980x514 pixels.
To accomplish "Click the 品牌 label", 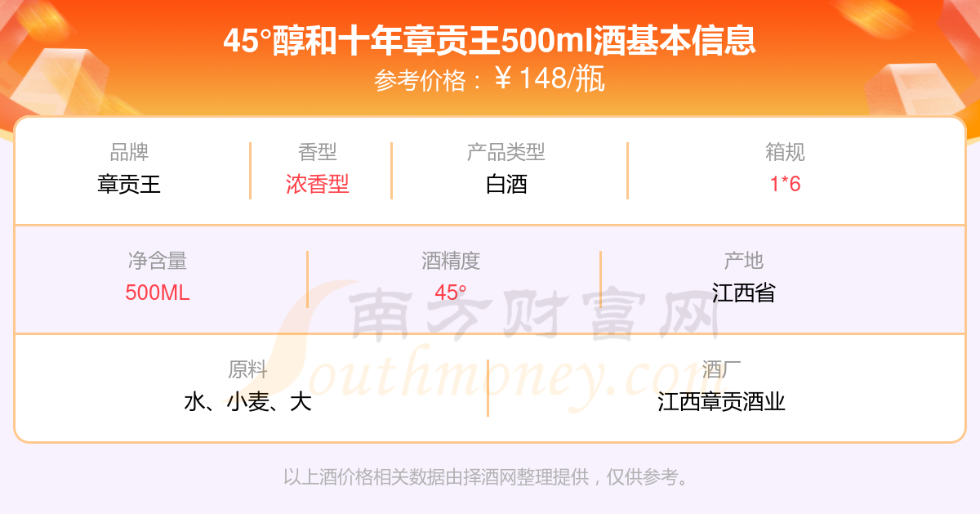I will (129, 152).
